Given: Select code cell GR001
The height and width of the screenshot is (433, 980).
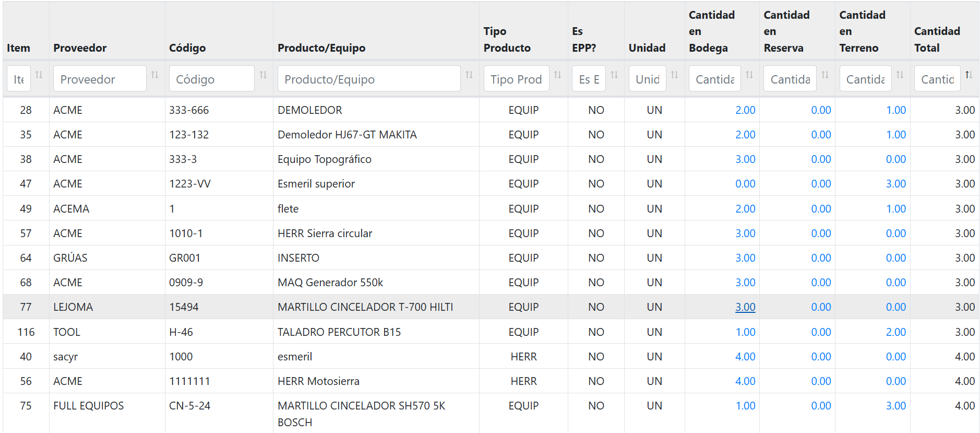Looking at the screenshot, I should pos(219,258).
